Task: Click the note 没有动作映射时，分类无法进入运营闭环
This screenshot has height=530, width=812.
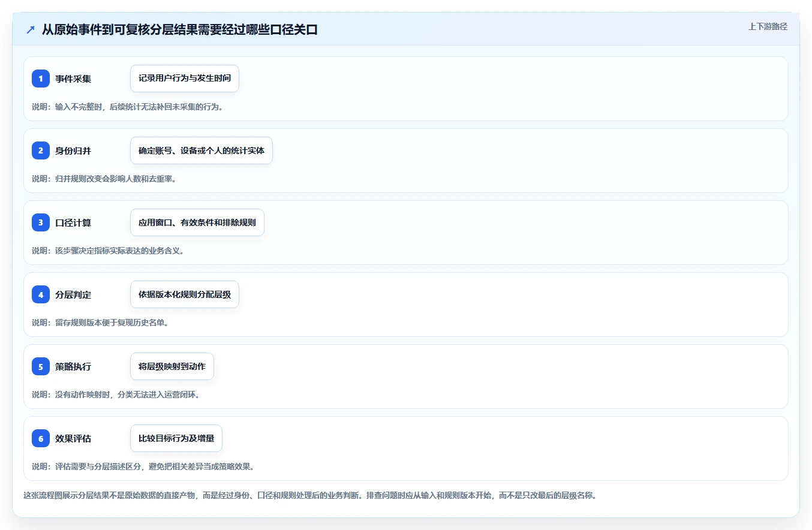Action: pos(116,395)
